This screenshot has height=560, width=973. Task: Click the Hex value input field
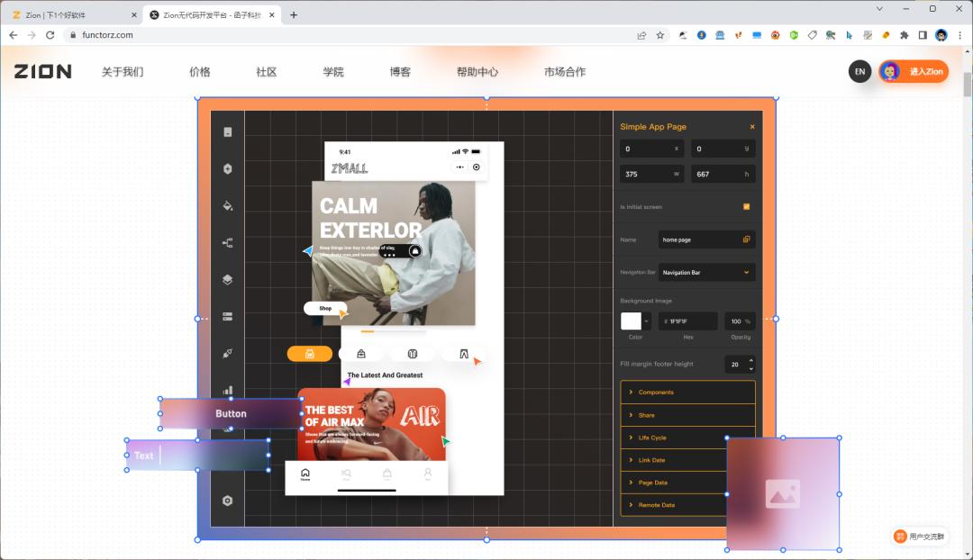tap(687, 321)
